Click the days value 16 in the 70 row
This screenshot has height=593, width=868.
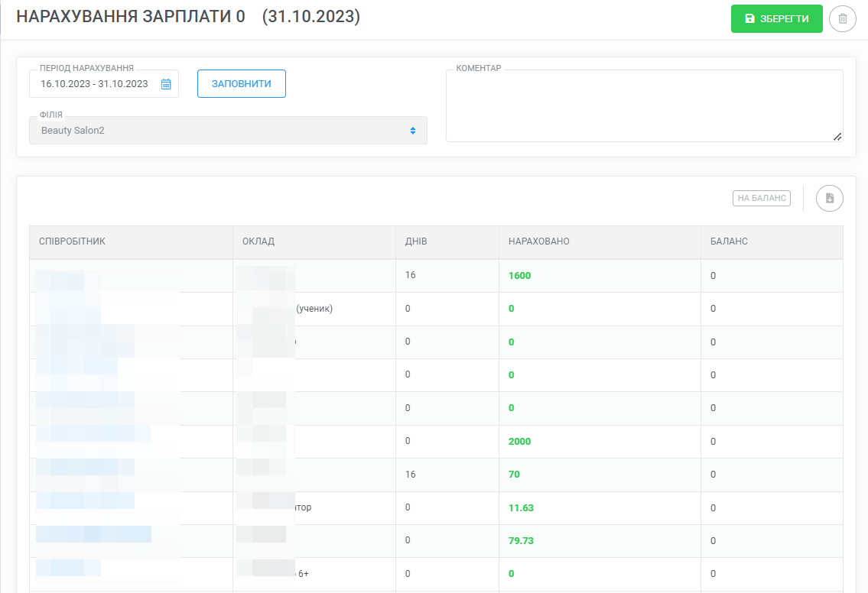click(x=410, y=474)
